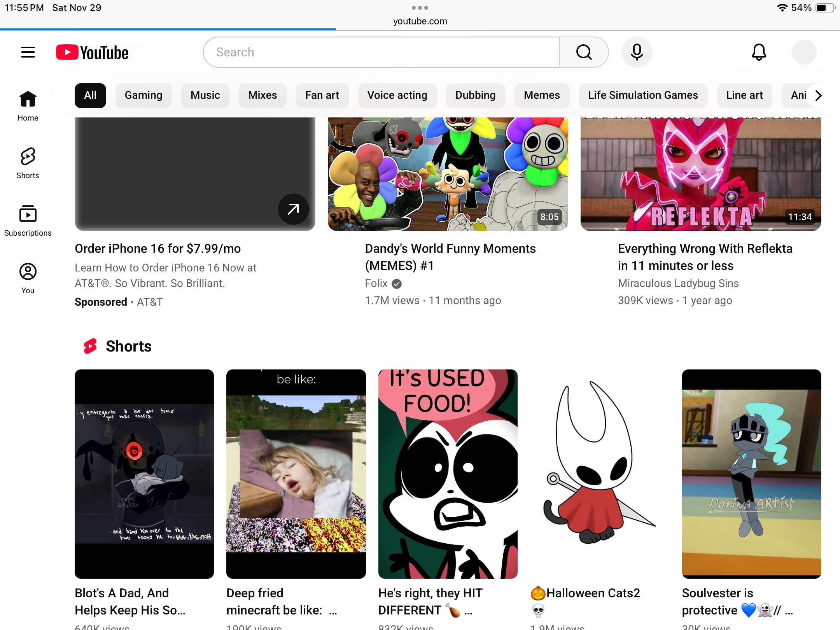
Task: Click the YouTube logo
Action: point(92,52)
